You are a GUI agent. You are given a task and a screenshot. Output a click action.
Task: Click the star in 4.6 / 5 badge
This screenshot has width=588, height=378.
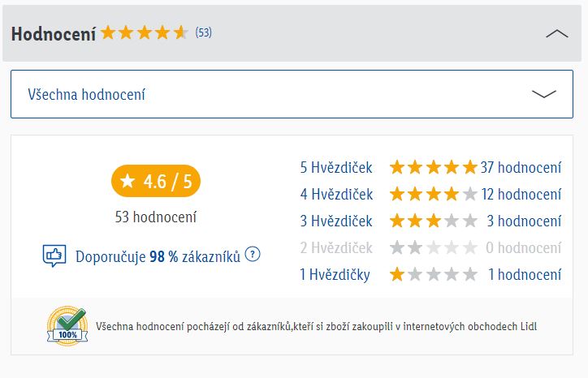tap(128, 182)
